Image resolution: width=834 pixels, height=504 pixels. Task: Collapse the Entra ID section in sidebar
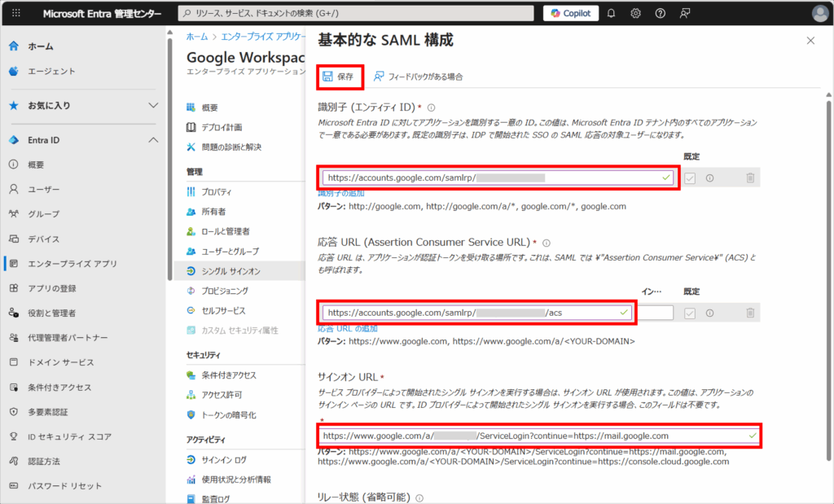[x=153, y=140]
